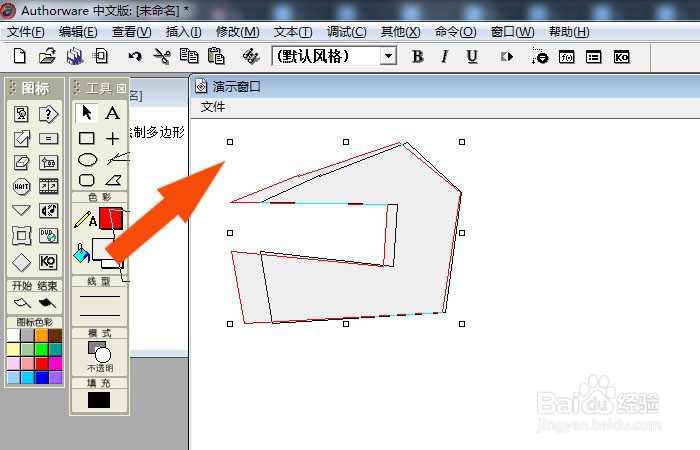Viewport: 700px width, 450px height.
Task: Open the Control Panel toolbar icon
Action: 539,57
